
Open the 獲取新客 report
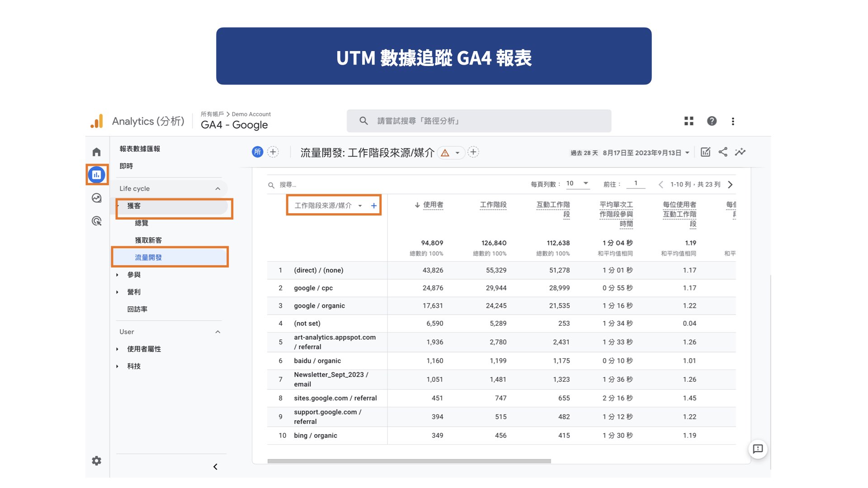click(x=148, y=240)
